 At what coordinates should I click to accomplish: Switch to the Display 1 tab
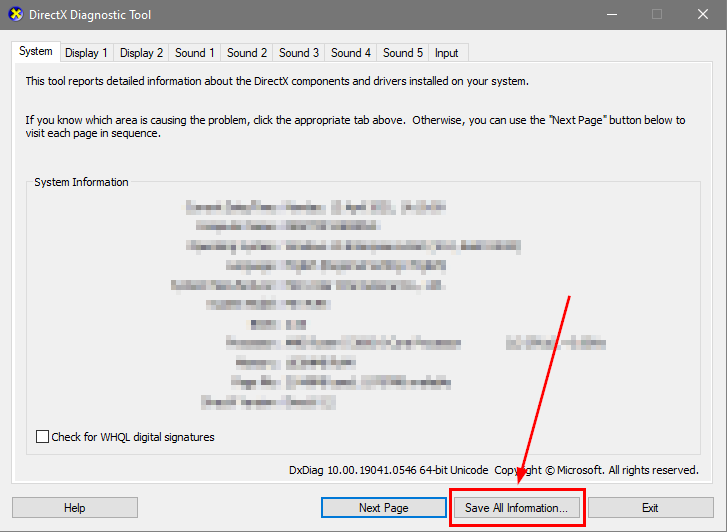[87, 53]
